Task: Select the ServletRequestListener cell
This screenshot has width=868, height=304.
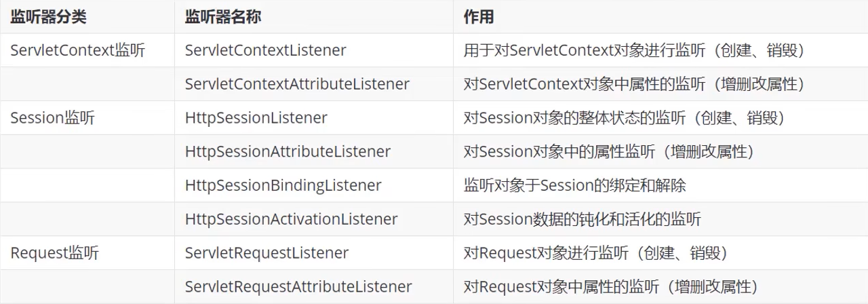Action: (267, 253)
